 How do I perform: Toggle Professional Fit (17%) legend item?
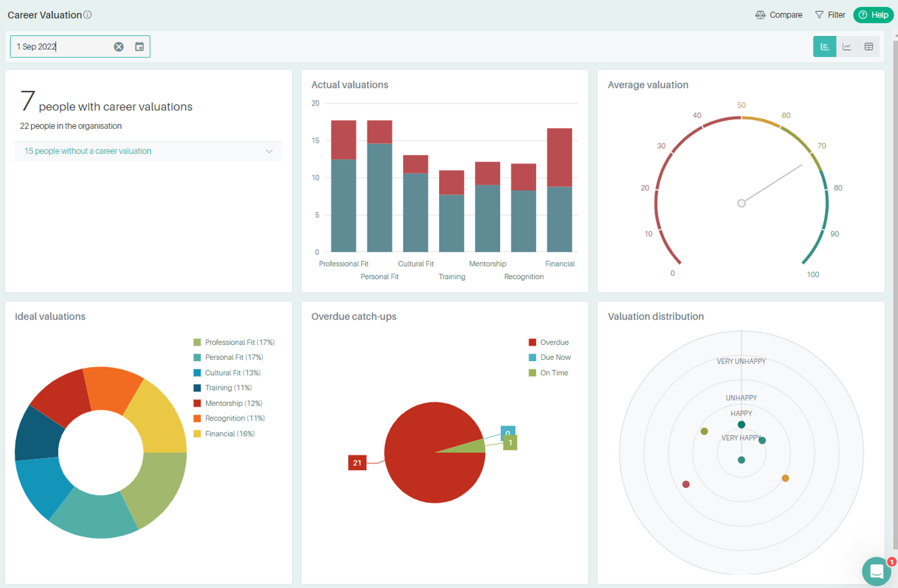pos(239,342)
